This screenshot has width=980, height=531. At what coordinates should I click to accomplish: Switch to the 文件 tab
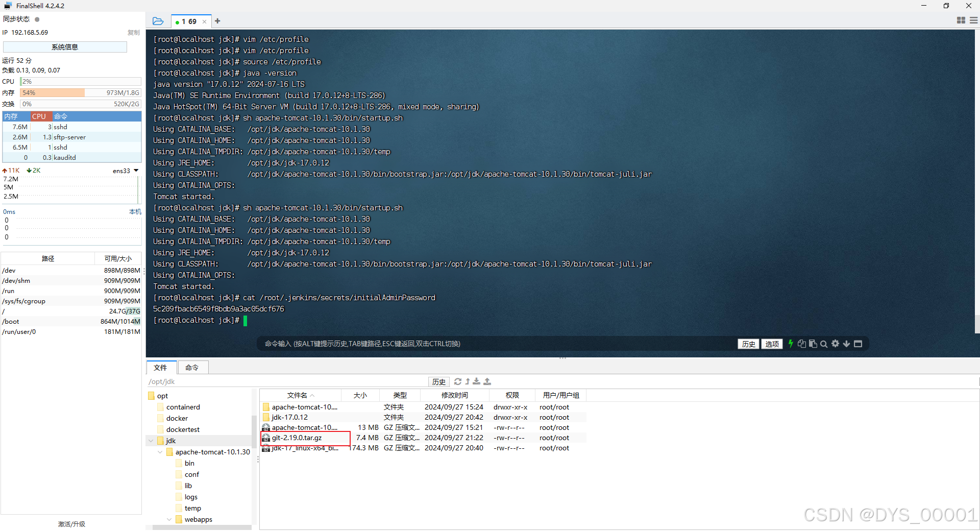[x=160, y=368]
